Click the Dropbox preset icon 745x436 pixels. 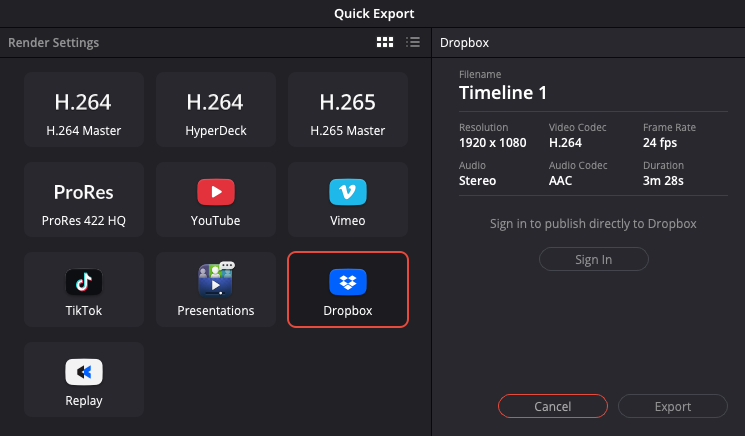348,282
